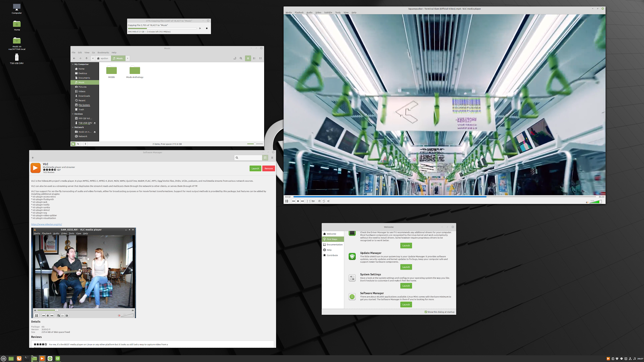Pause playback in VLC media player
The image size is (644, 362).
287,201
